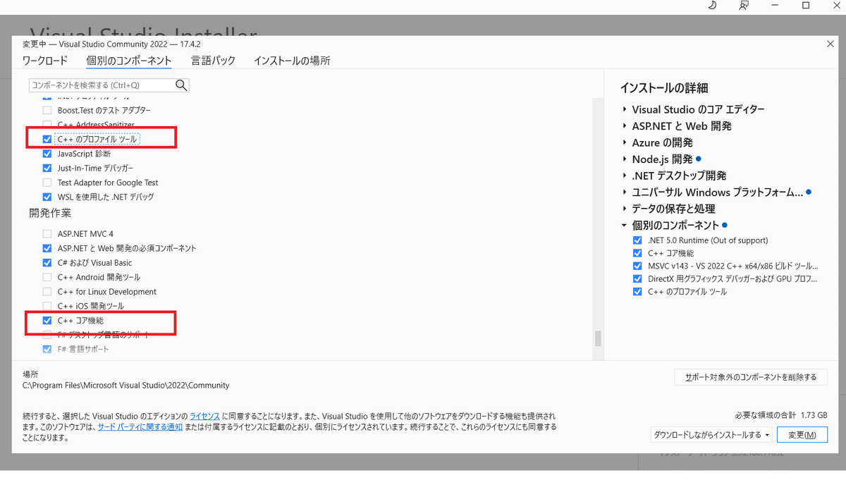846x504 pixels.
Task: Expand Azure の開発 details
Action: [x=624, y=142]
